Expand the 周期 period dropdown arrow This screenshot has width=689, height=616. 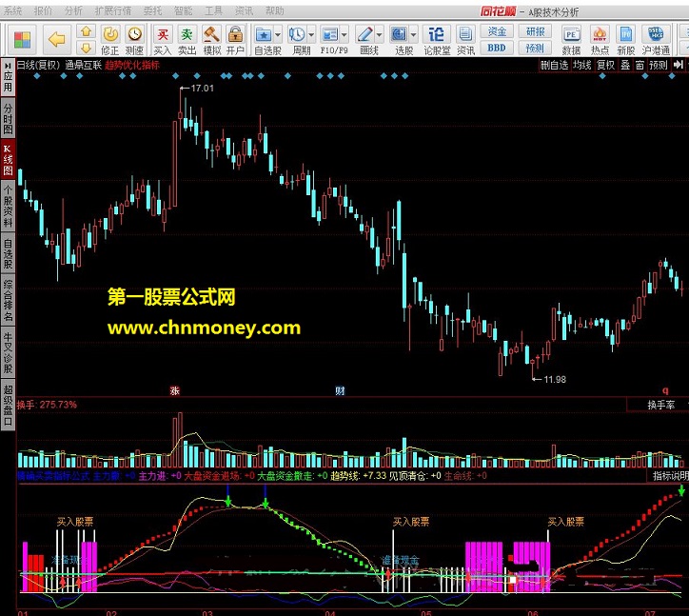[x=311, y=34]
